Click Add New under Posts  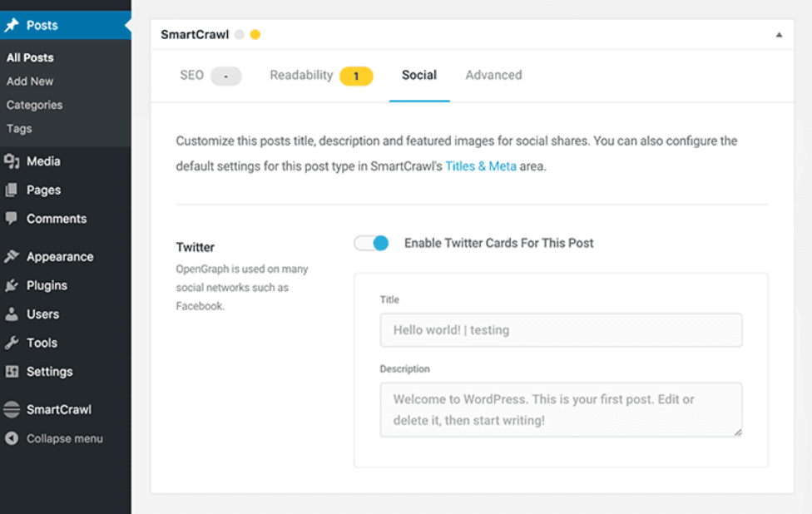30,82
